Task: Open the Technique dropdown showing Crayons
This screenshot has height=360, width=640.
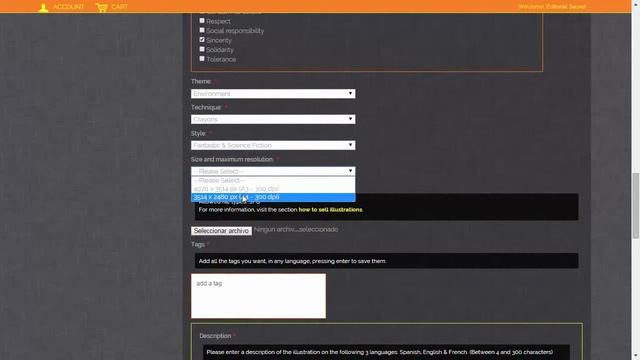Action: coord(273,119)
